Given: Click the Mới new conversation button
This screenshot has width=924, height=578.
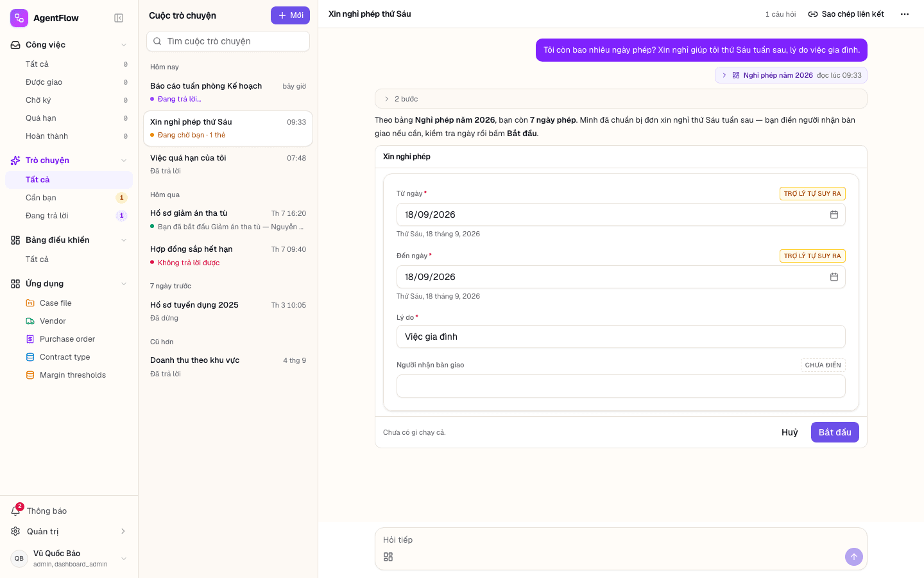Looking at the screenshot, I should [290, 15].
